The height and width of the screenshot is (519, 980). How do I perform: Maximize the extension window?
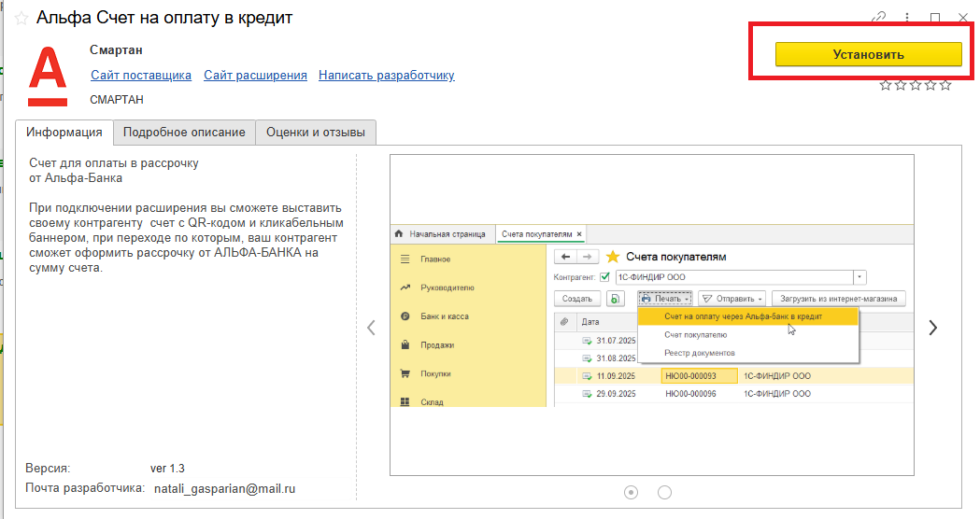pos(935,18)
